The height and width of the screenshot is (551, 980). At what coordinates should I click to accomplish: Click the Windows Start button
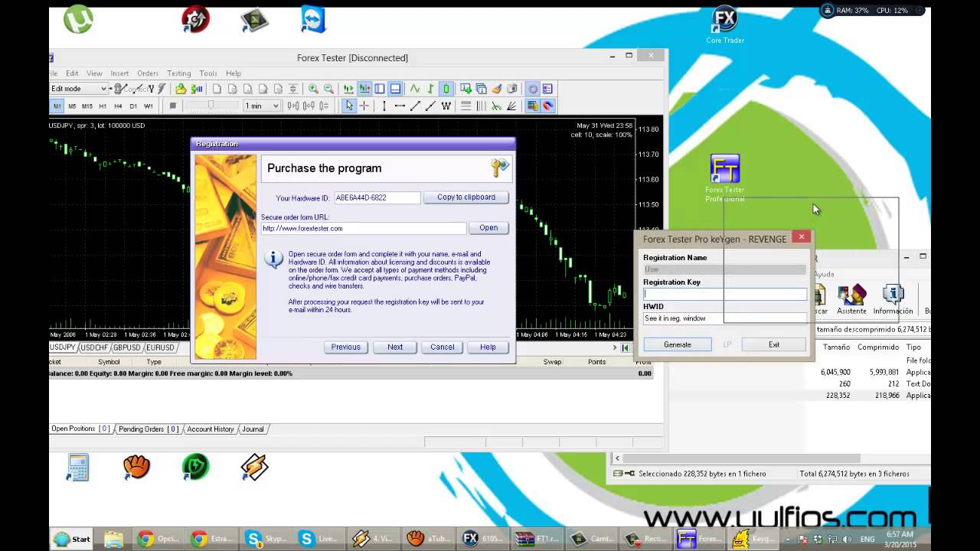[73, 539]
